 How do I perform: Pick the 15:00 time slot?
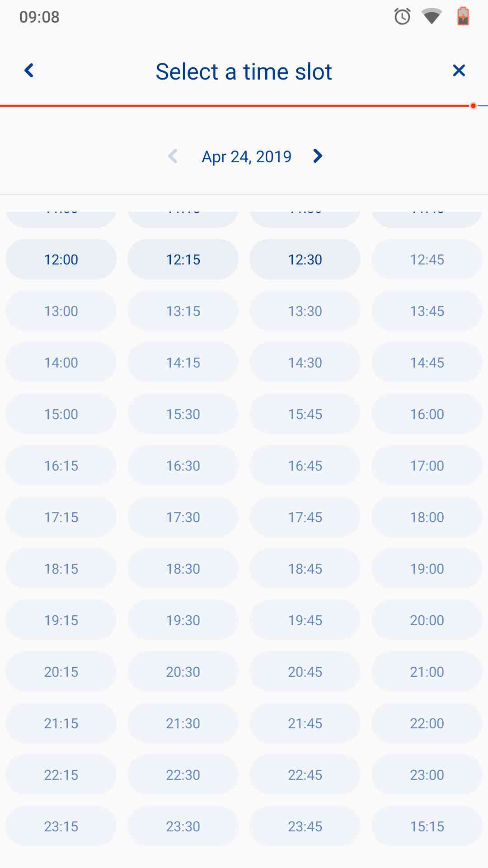(x=61, y=414)
